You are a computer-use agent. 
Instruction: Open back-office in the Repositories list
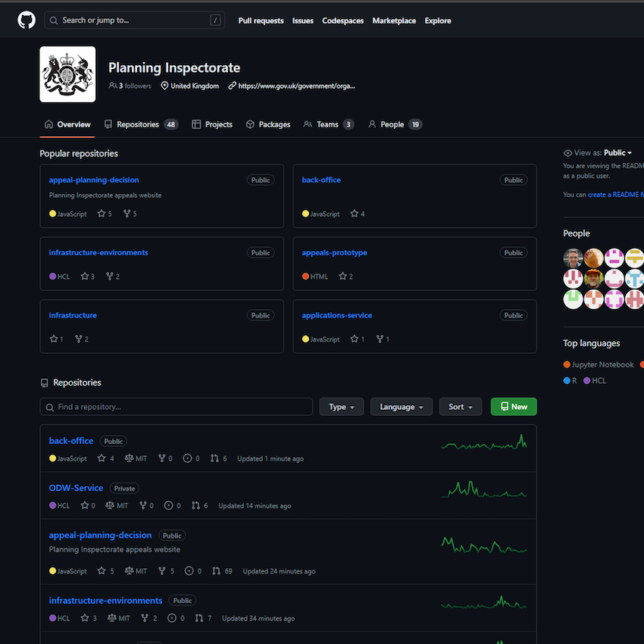click(x=71, y=441)
